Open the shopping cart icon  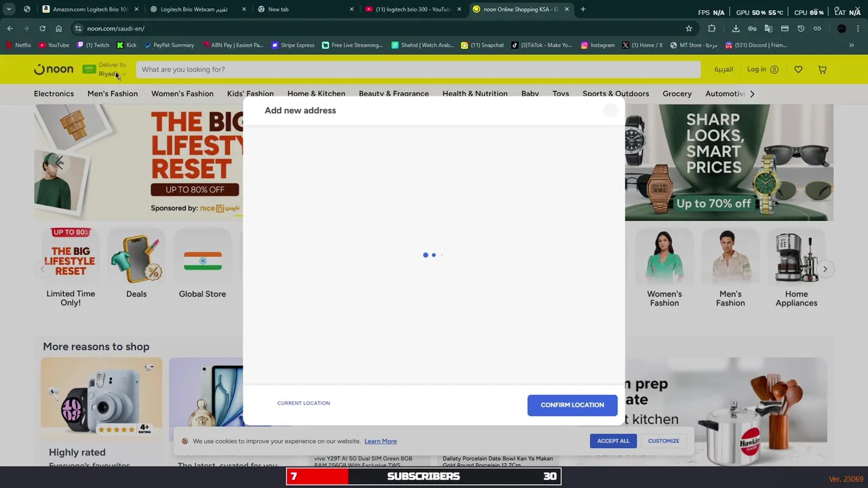pyautogui.click(x=822, y=69)
